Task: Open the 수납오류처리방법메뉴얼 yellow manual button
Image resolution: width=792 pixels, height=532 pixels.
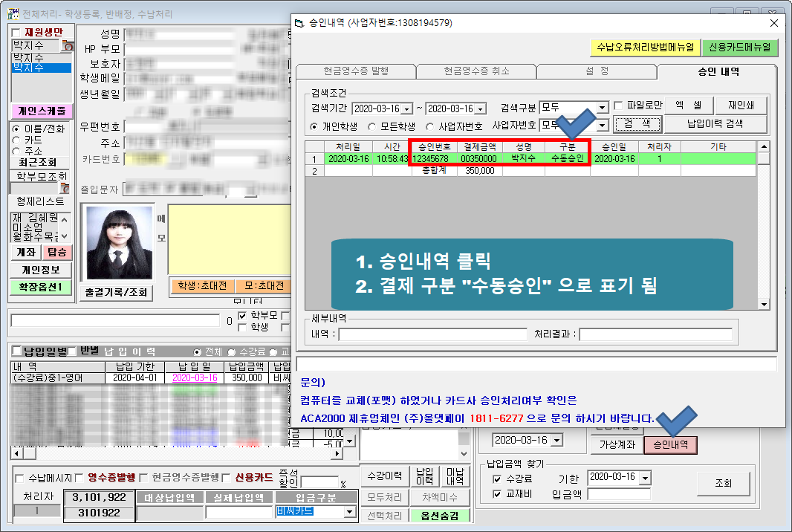Action: 643,48
